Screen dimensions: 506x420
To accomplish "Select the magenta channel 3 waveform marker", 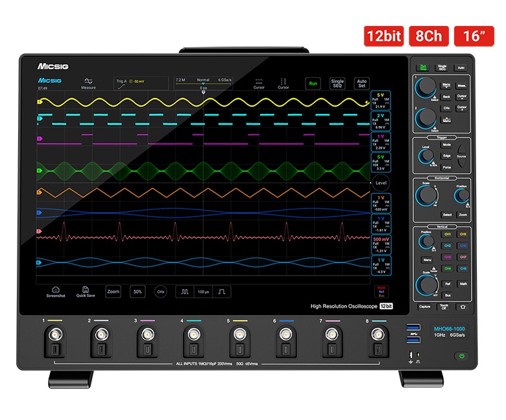I will (x=40, y=139).
